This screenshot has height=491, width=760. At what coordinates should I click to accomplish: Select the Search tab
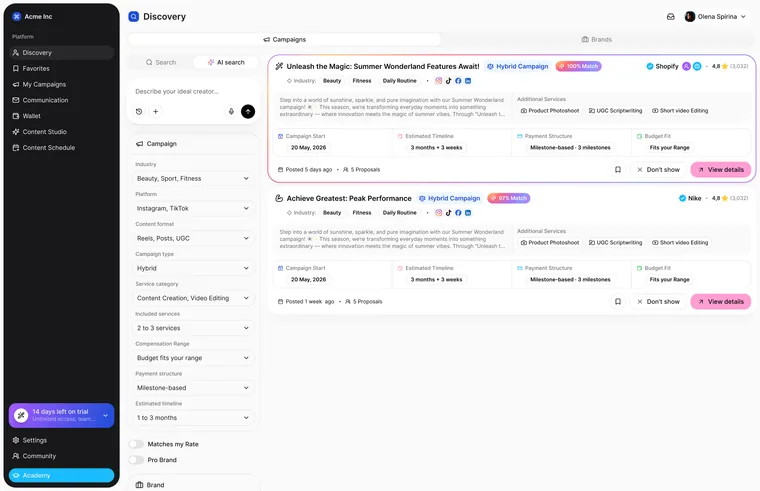tap(161, 63)
